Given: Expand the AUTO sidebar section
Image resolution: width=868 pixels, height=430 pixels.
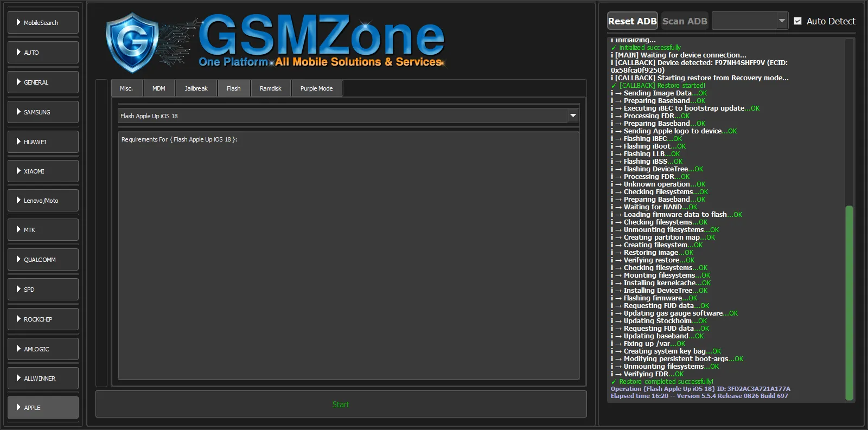Looking at the screenshot, I should tap(43, 53).
